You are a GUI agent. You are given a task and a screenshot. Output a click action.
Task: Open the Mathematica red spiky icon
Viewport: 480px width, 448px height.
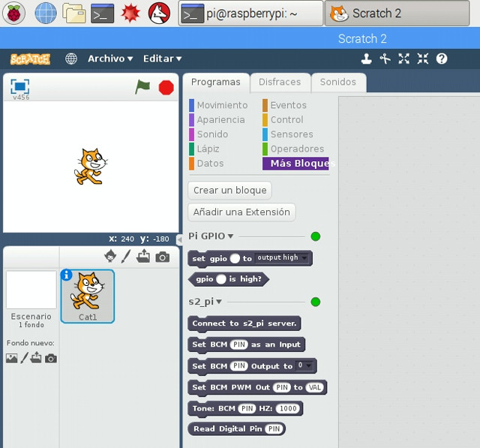[130, 14]
